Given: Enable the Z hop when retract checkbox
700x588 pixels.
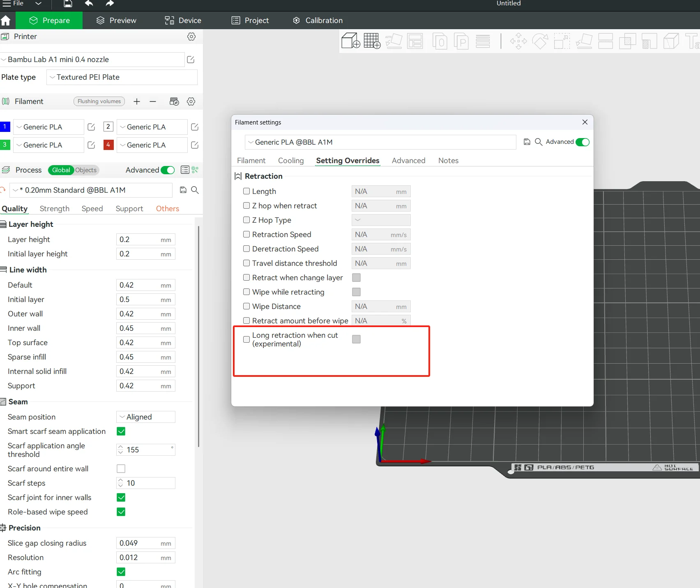Looking at the screenshot, I should [246, 205].
